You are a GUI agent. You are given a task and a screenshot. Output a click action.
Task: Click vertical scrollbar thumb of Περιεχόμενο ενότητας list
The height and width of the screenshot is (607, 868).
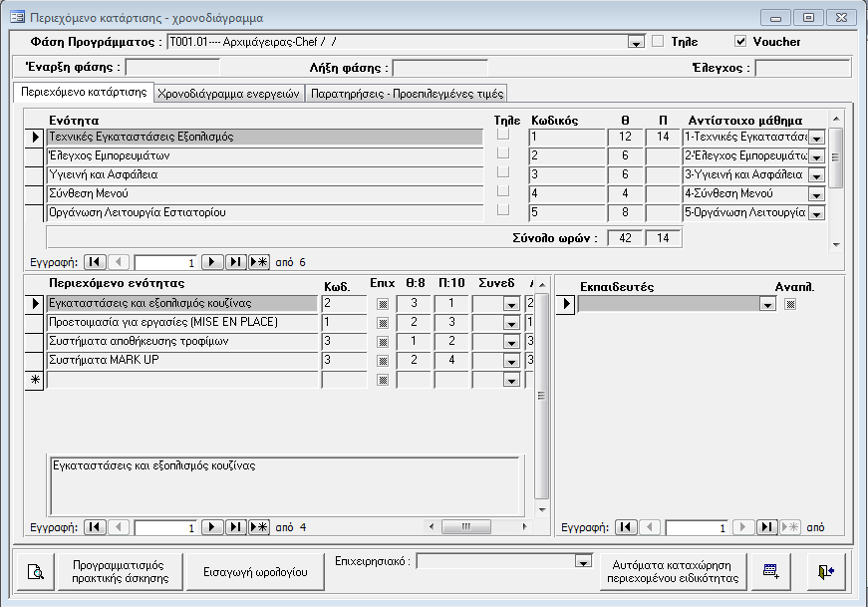pyautogui.click(x=542, y=396)
